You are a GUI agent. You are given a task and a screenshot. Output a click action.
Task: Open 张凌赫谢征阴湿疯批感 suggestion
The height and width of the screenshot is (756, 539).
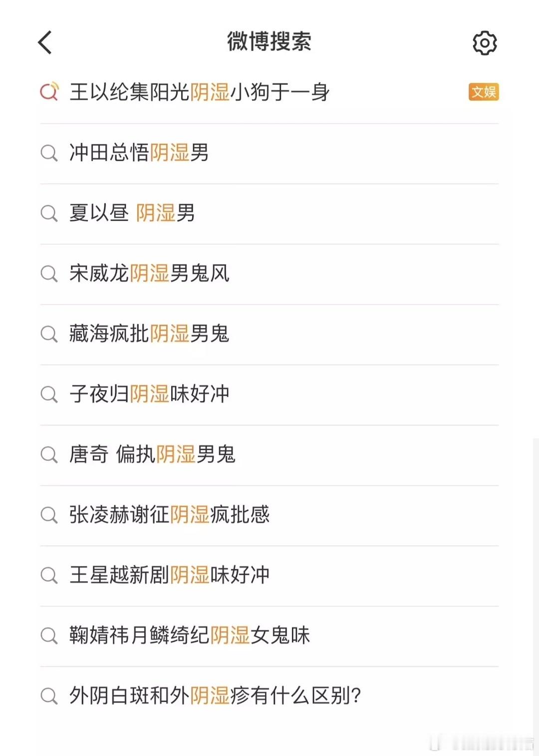[x=269, y=515]
